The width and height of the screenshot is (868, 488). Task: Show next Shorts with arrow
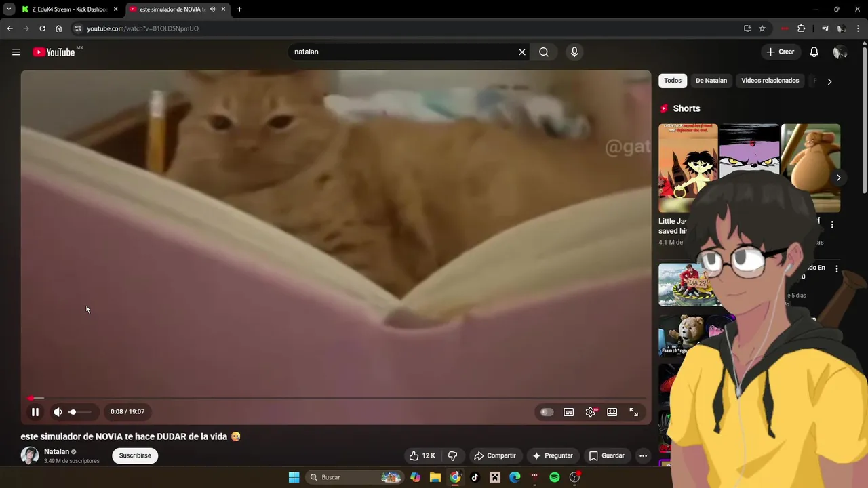[838, 178]
